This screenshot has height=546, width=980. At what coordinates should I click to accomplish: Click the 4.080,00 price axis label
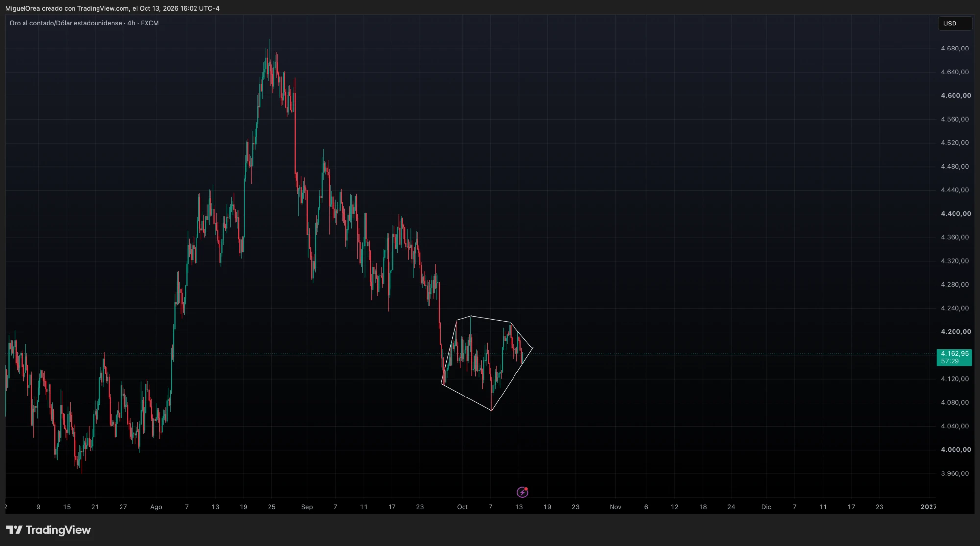(955, 403)
